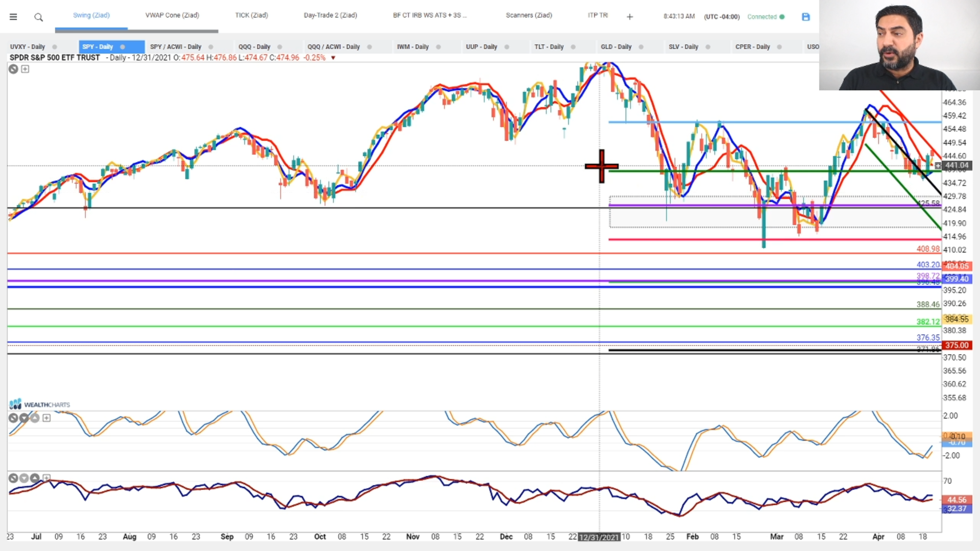Open the ITP TR workspace tab
980x551 pixels.
click(x=598, y=15)
